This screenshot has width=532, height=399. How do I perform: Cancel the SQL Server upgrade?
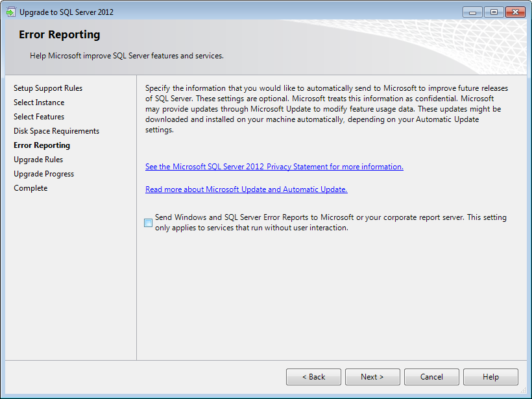pyautogui.click(x=431, y=377)
